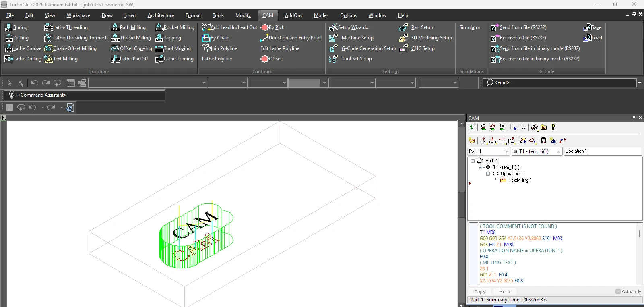Load a G-code file
Viewport: 644px width, 307px height.
click(592, 38)
